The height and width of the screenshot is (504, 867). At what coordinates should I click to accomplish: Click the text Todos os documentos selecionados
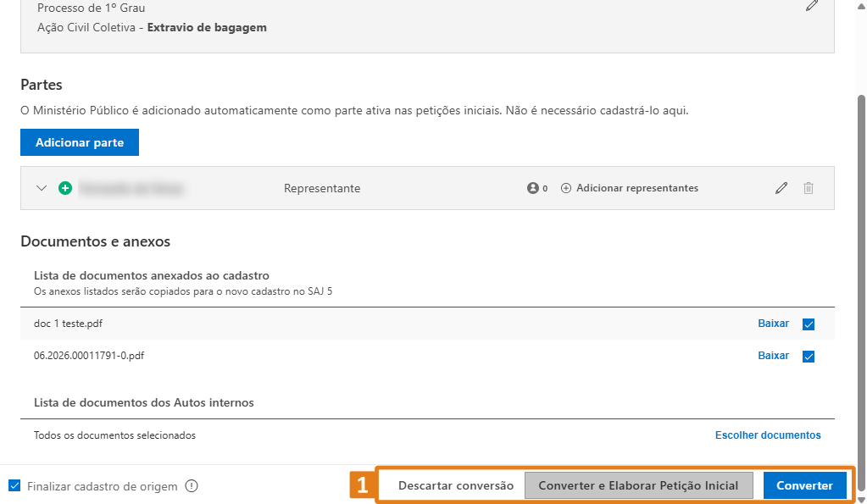[114, 435]
